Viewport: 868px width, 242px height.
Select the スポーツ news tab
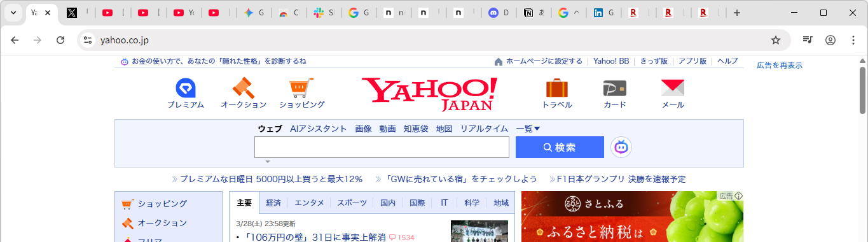(352, 203)
